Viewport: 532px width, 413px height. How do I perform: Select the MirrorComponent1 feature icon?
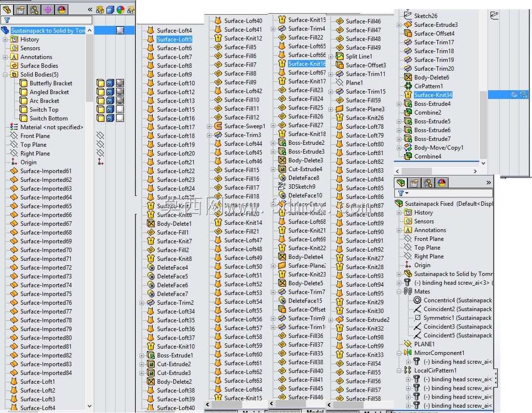pyautogui.click(x=408, y=353)
